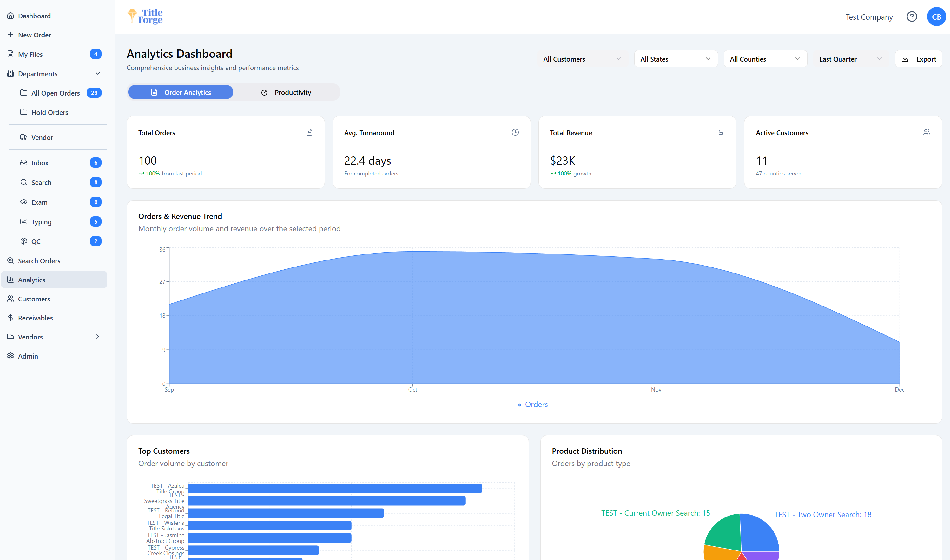Click the QC box icon
The width and height of the screenshot is (950, 560).
point(24,241)
